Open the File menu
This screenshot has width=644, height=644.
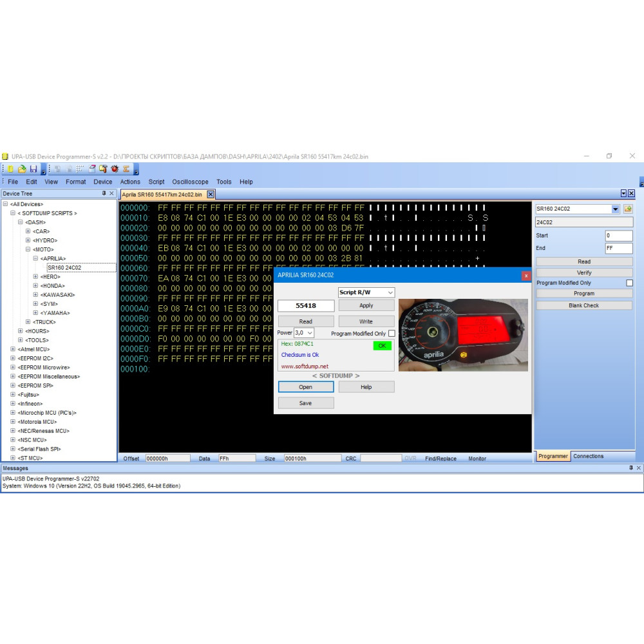point(13,182)
